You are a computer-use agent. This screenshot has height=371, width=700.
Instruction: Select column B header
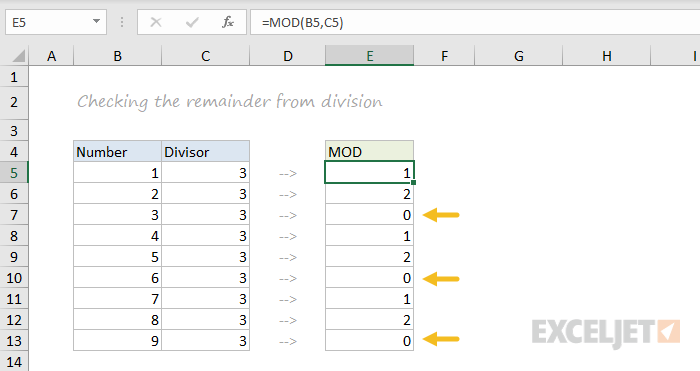point(117,56)
